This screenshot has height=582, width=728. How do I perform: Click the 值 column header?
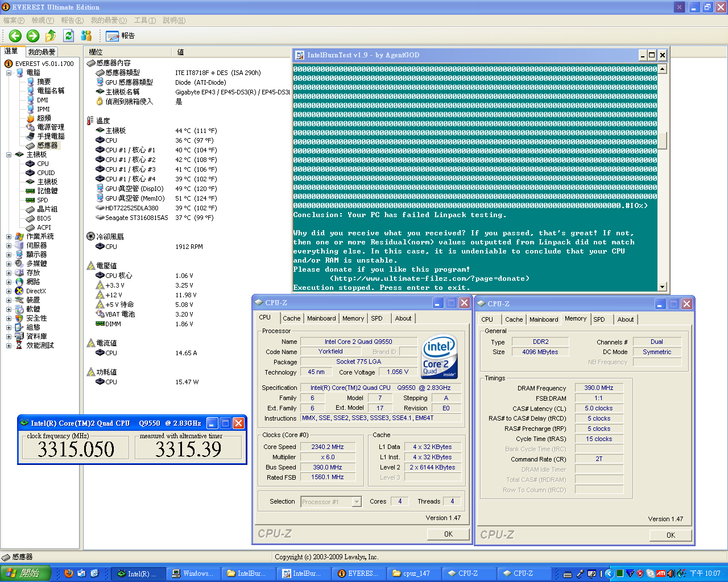coord(180,52)
